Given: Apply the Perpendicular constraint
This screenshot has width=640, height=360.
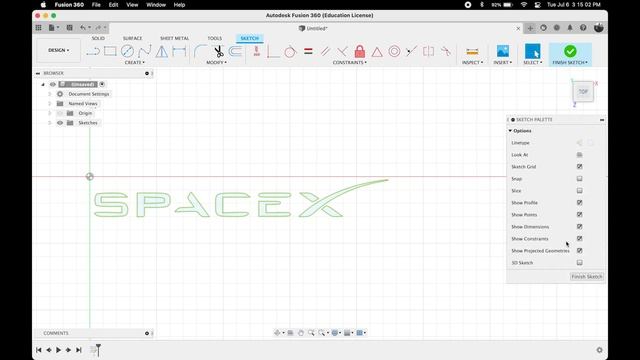Looking at the screenshot, I should (x=342, y=51).
